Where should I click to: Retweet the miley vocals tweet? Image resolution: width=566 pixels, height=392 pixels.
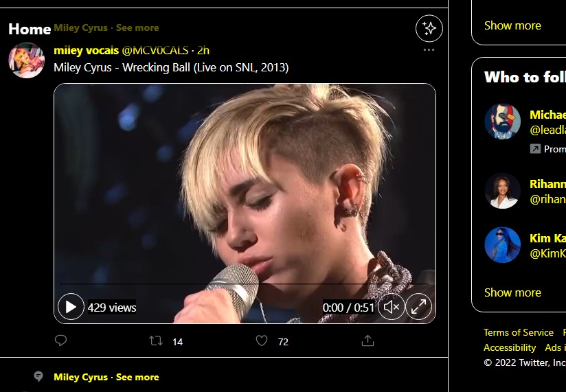(157, 341)
